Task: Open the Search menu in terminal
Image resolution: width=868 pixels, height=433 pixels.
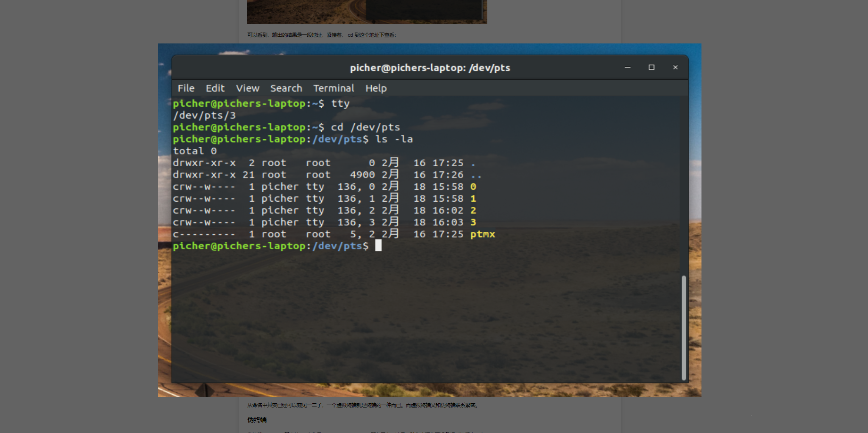Action: (x=286, y=88)
